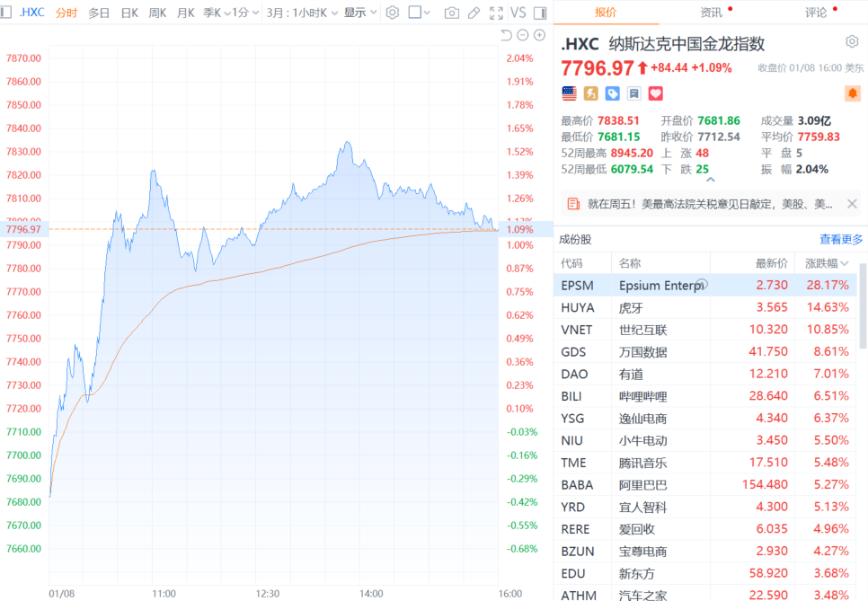The image size is (868, 601).
Task: Select the YRD 宜人智科 row
Action: click(705, 507)
